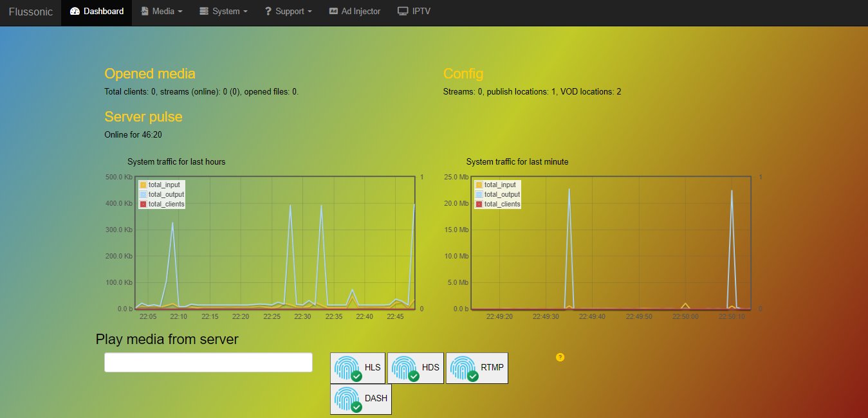Viewport: 868px width, 418px height.
Task: Click the Dashboard gauge icon
Action: coord(75,12)
